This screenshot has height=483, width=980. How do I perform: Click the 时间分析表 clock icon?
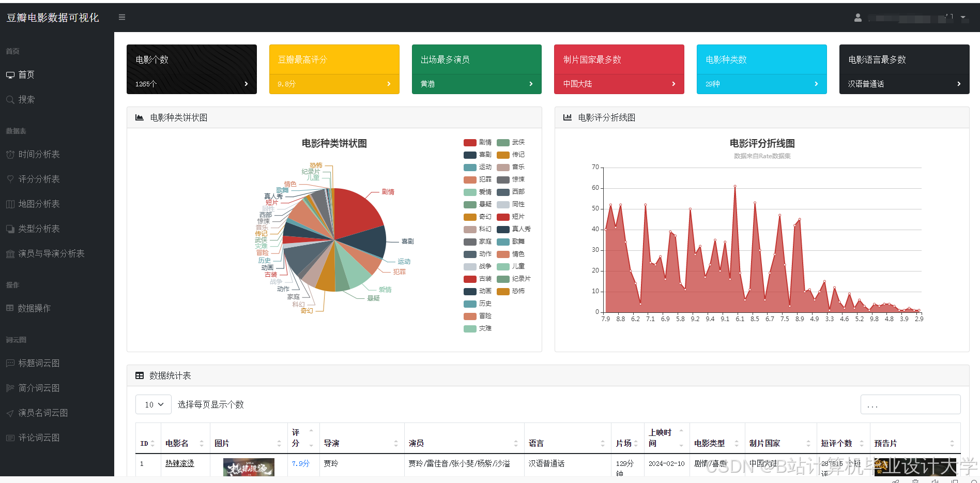[10, 154]
